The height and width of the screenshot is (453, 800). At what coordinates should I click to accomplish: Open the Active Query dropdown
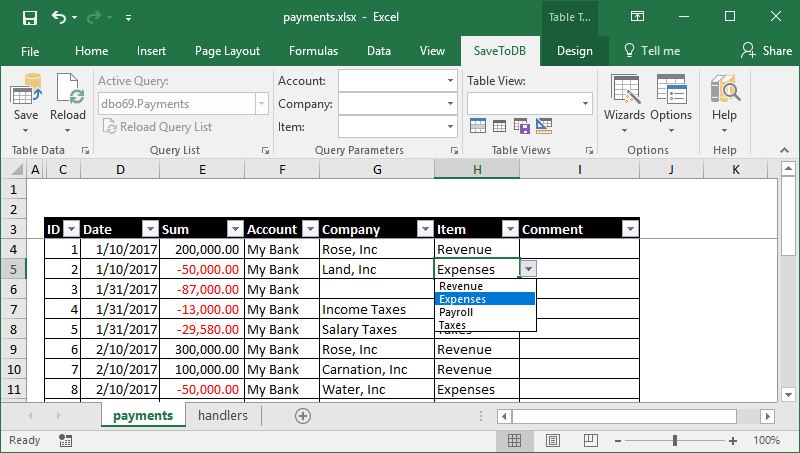click(x=262, y=104)
